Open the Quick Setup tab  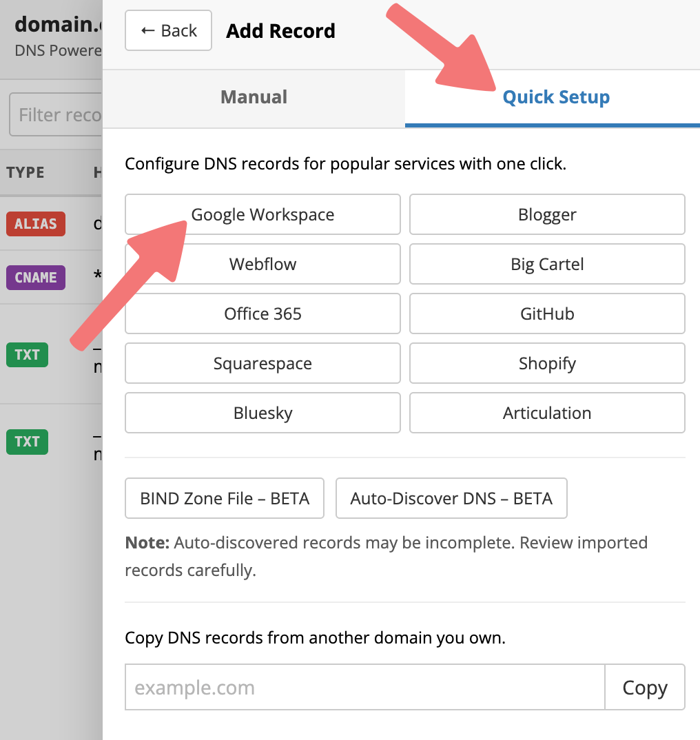tap(553, 98)
